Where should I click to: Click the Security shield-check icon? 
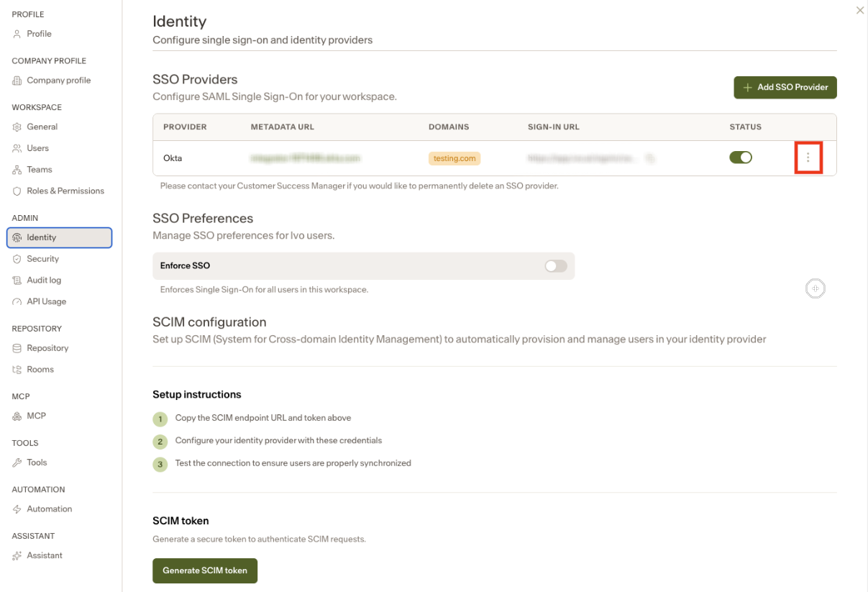(x=17, y=259)
